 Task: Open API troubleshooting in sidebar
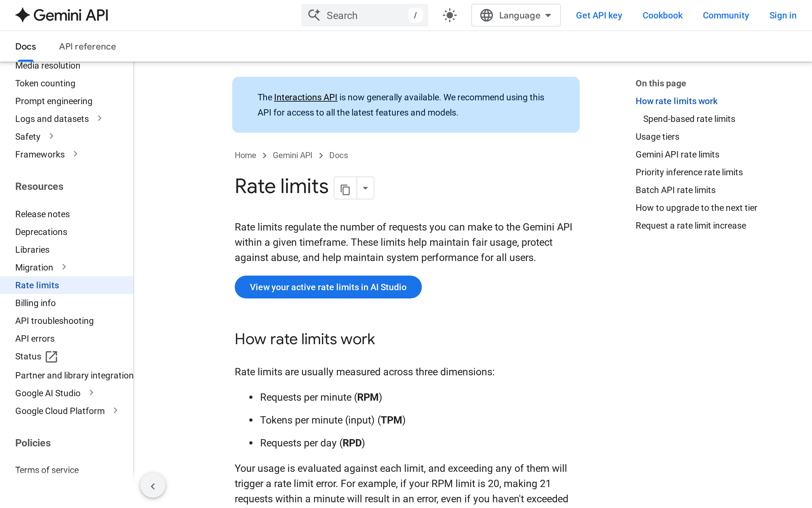click(54, 321)
